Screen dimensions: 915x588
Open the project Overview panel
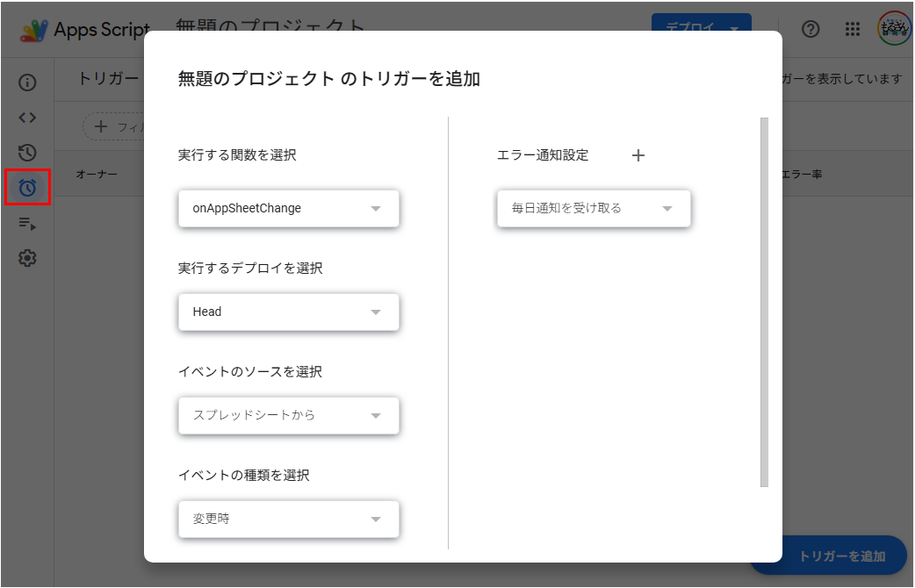coord(26,82)
